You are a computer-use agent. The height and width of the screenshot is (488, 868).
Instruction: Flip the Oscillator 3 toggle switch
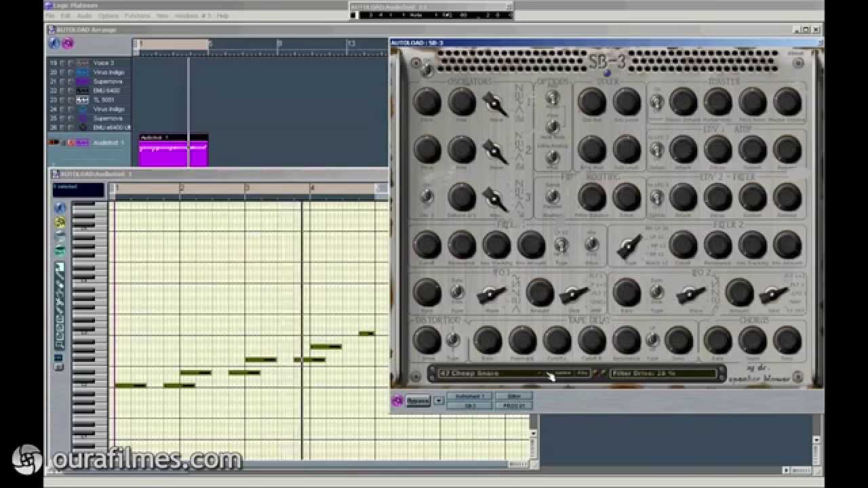(x=427, y=197)
